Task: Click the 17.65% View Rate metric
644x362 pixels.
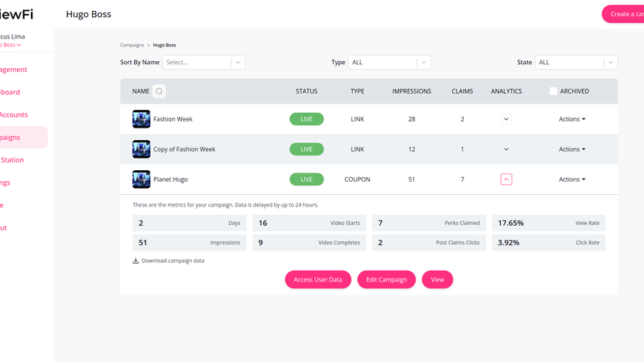Action: pyautogui.click(x=549, y=223)
